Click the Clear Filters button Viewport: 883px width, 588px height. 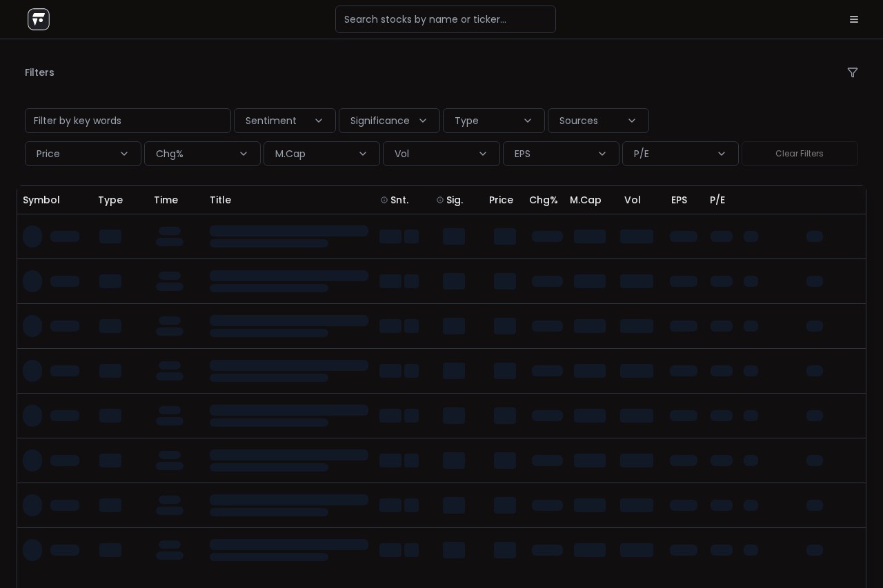[x=800, y=154]
